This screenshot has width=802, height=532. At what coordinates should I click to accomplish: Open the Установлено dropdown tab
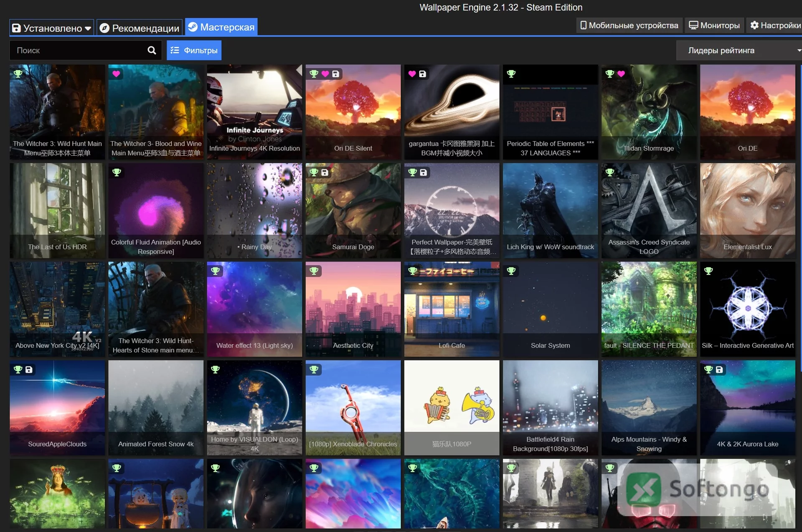(52, 28)
